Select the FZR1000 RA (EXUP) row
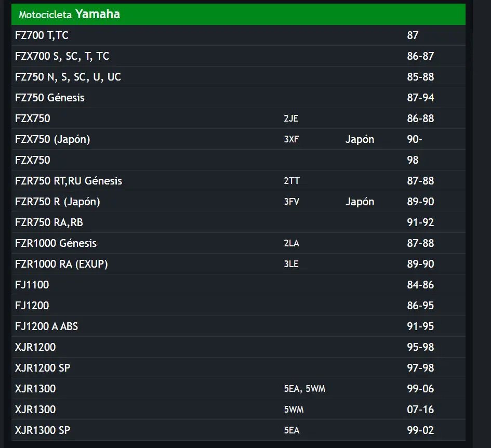This screenshot has height=448, width=491. coord(238,264)
